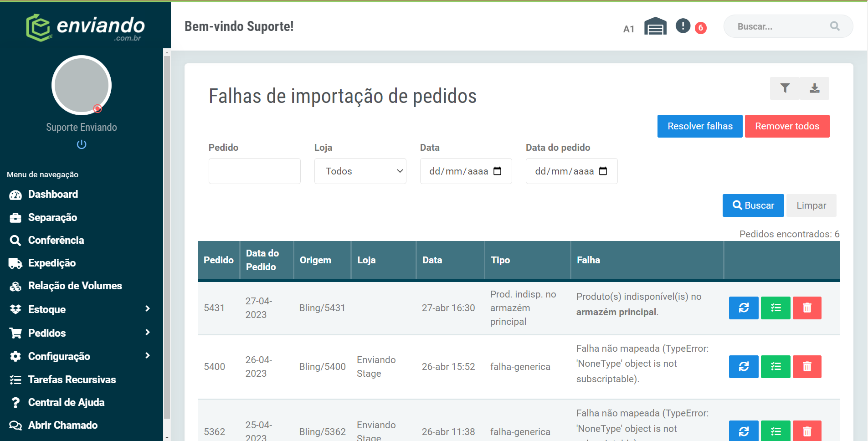Go to Tarefas Recursivas
The image size is (868, 441).
click(x=72, y=379)
